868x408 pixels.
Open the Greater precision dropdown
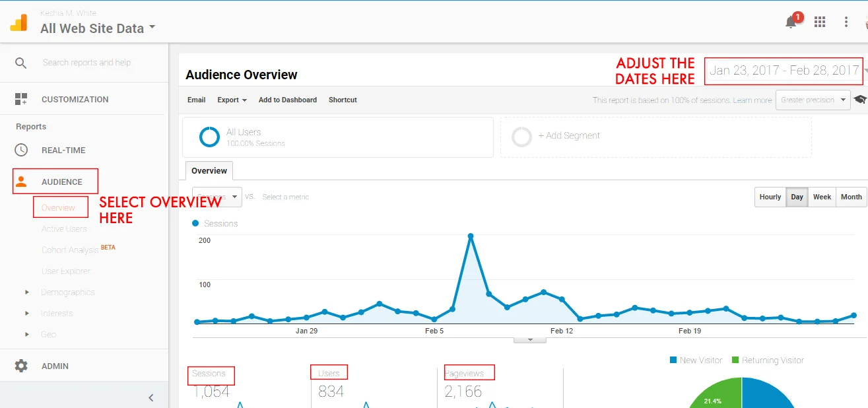coord(813,100)
